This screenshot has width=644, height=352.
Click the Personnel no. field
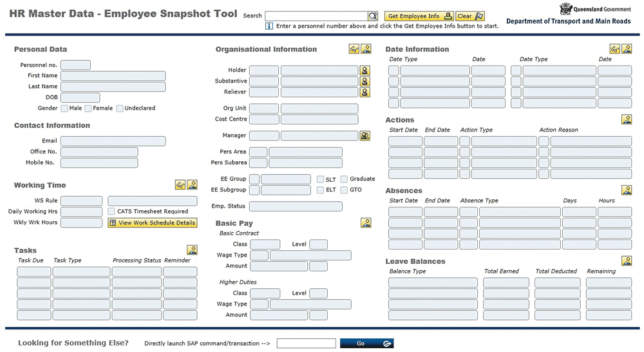(75, 65)
